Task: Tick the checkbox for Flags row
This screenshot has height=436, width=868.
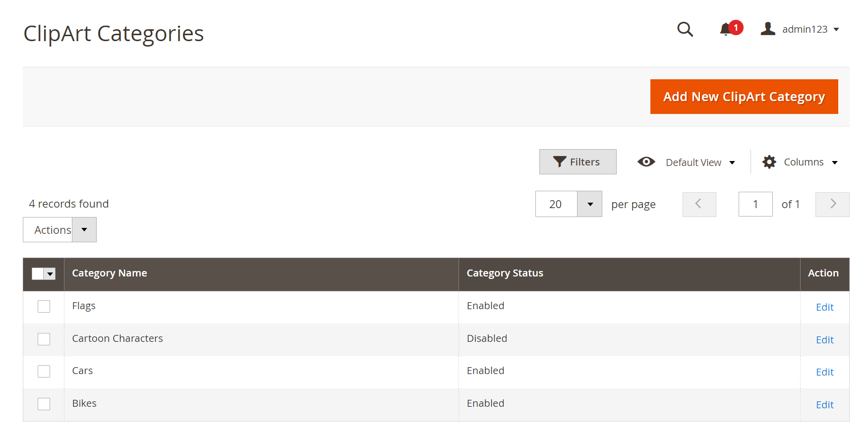Action: coord(44,307)
